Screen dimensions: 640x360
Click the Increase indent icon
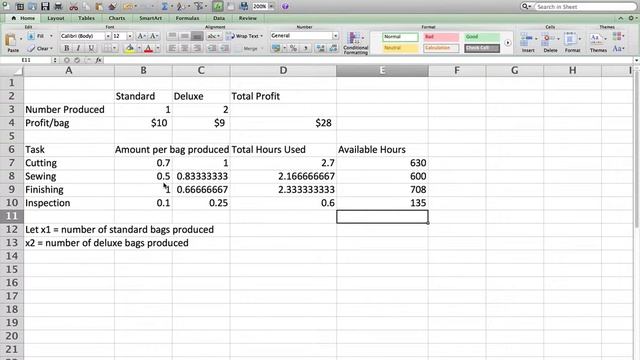[224, 48]
